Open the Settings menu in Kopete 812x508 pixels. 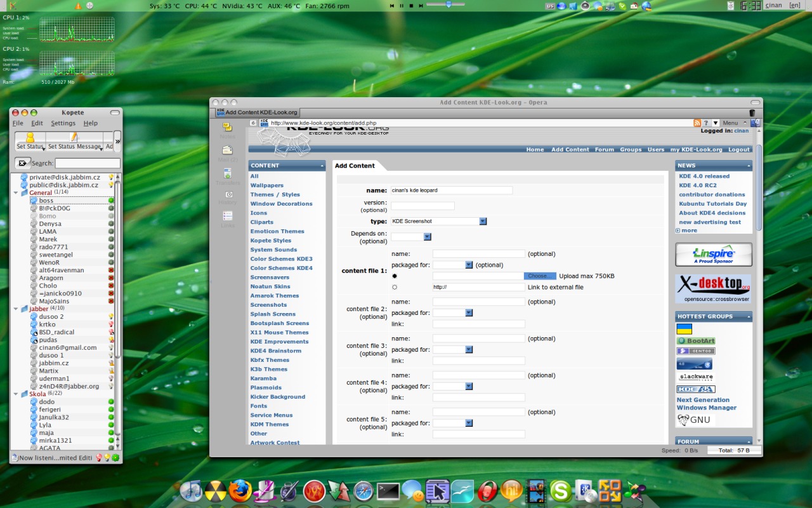(x=63, y=123)
